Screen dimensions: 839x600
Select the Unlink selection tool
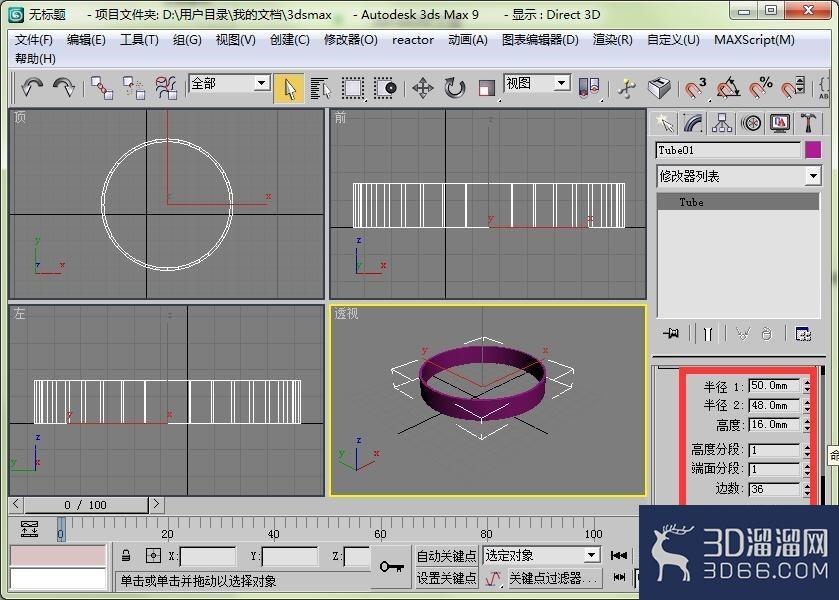(x=134, y=87)
